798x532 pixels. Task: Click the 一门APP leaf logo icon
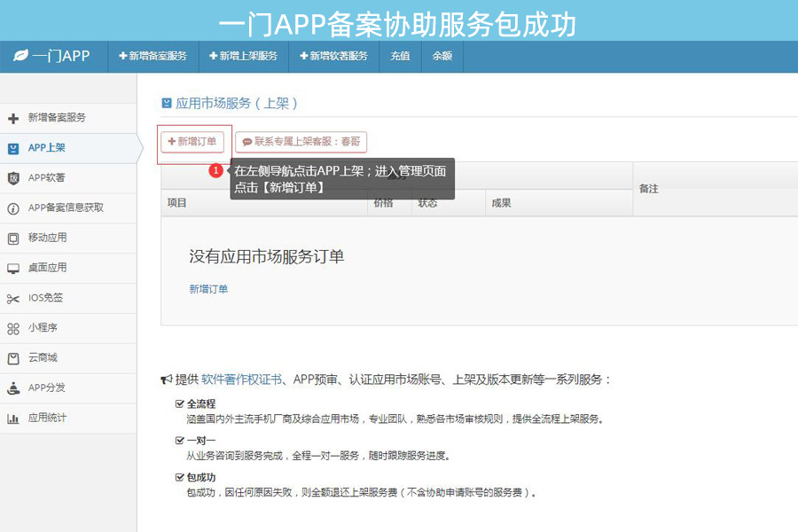(x=20, y=56)
